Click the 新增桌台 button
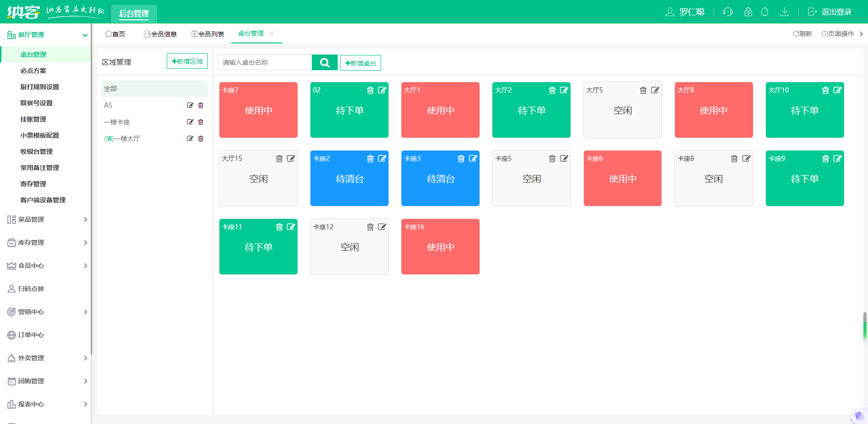Image resolution: width=868 pixels, height=424 pixels. pyautogui.click(x=360, y=63)
